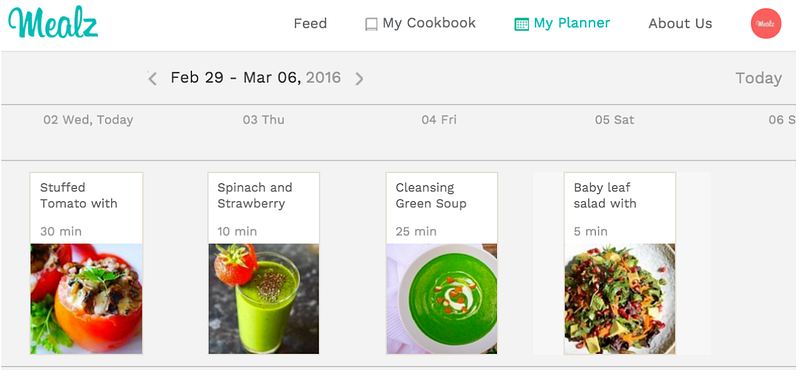Select the 04 Fri column header
The height and width of the screenshot is (378, 800).
(x=439, y=120)
